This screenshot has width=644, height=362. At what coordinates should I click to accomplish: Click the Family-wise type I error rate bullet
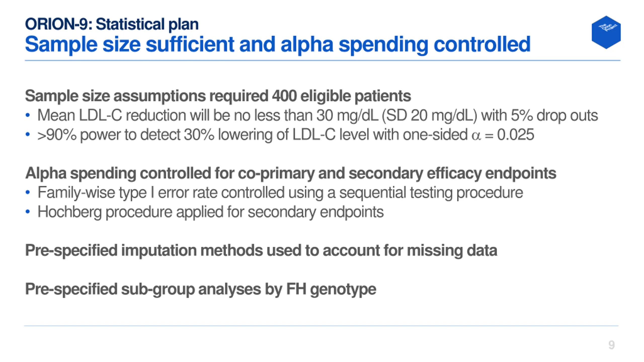pos(280,193)
